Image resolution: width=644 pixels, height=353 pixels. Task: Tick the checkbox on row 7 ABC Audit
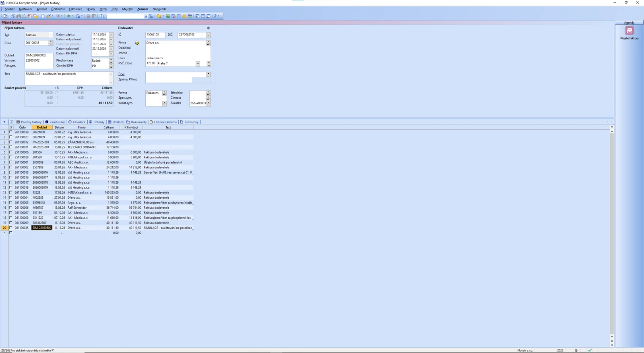click(x=11, y=162)
